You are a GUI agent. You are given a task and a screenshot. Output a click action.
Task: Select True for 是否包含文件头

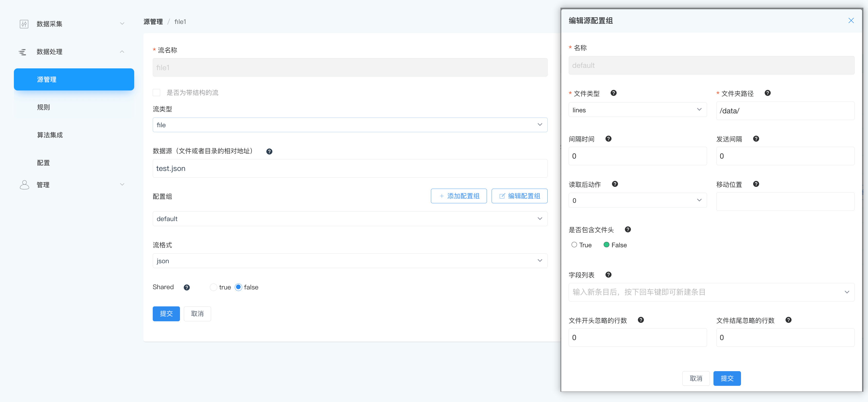click(x=574, y=245)
